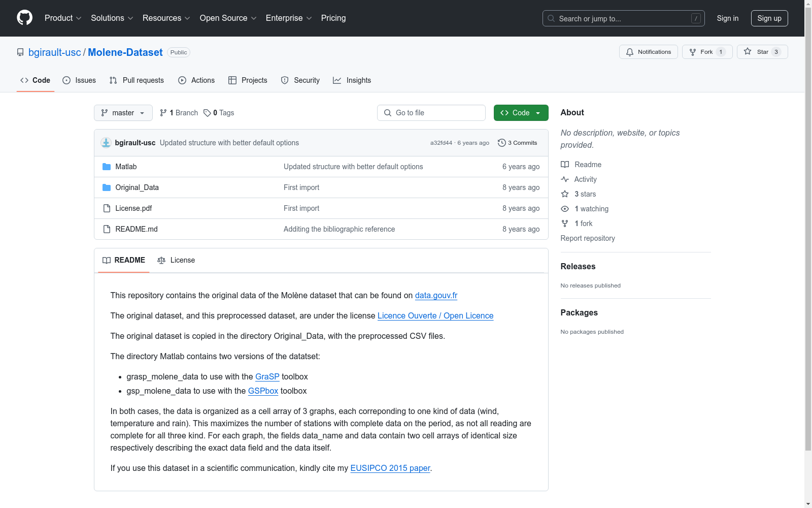The width and height of the screenshot is (812, 508).
Task: Click the Report repository link
Action: pos(588,238)
